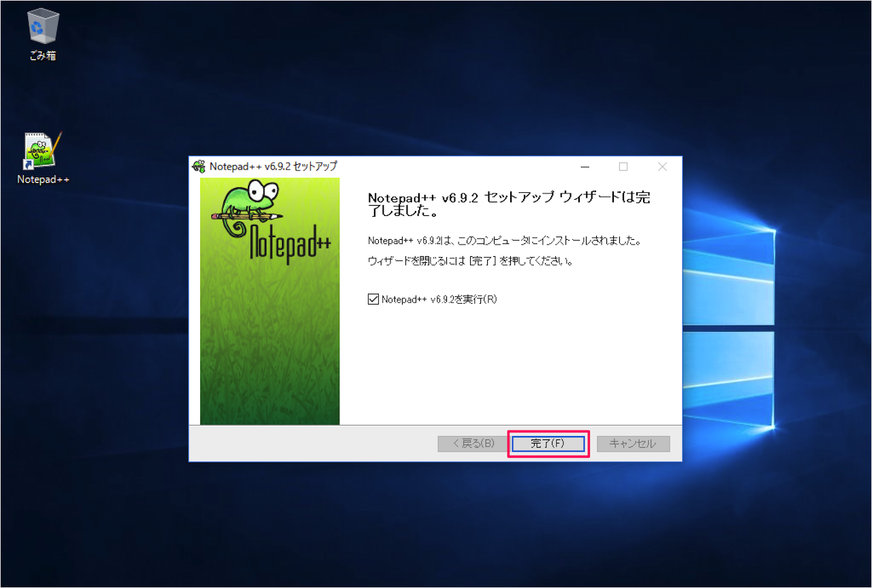Click the ごみ箱 label under the Recycle Bin
The width and height of the screenshot is (872, 588).
click(42, 56)
